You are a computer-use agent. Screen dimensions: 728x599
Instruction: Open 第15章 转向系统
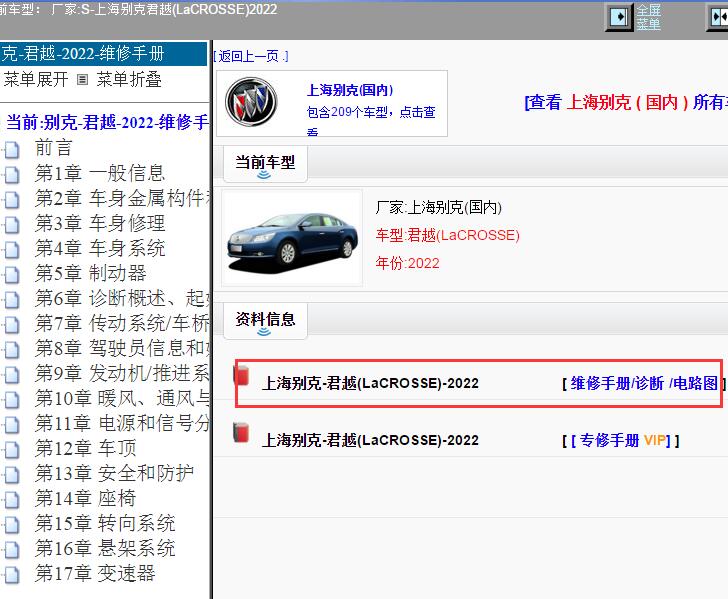[x=105, y=524]
